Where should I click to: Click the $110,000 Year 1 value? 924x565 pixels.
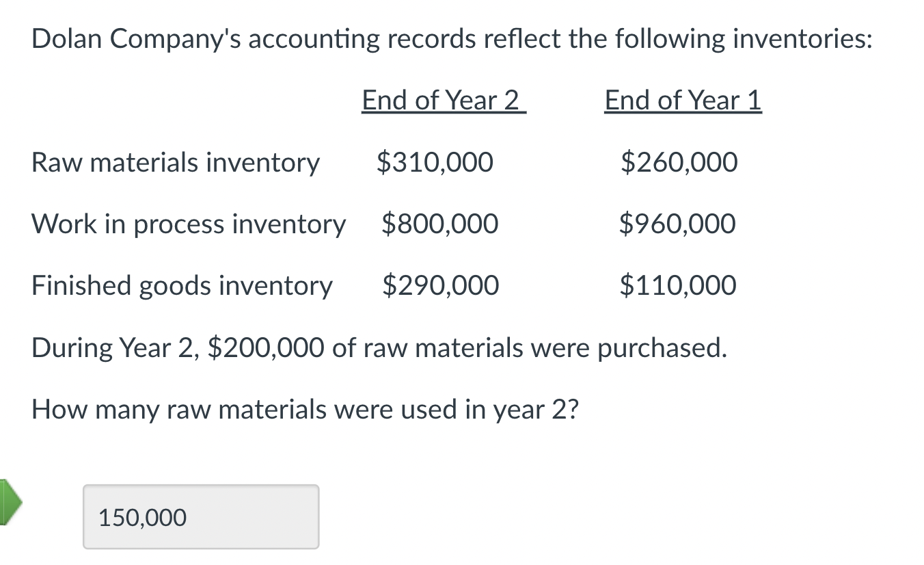pyautogui.click(x=677, y=285)
